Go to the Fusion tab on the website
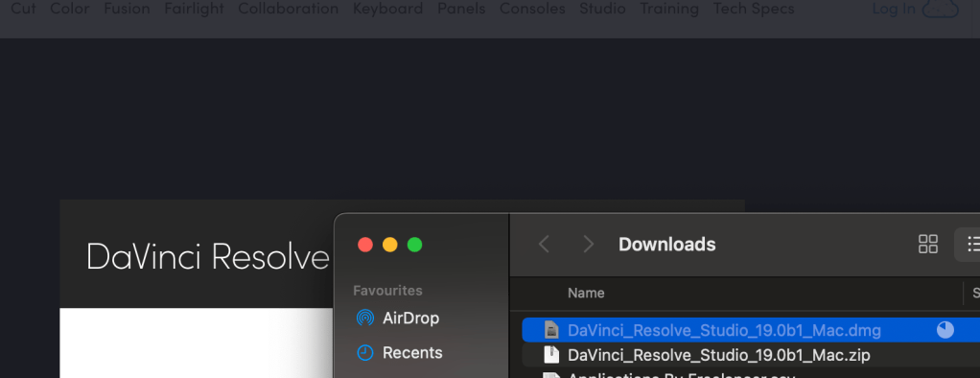980x378 pixels. 127,8
